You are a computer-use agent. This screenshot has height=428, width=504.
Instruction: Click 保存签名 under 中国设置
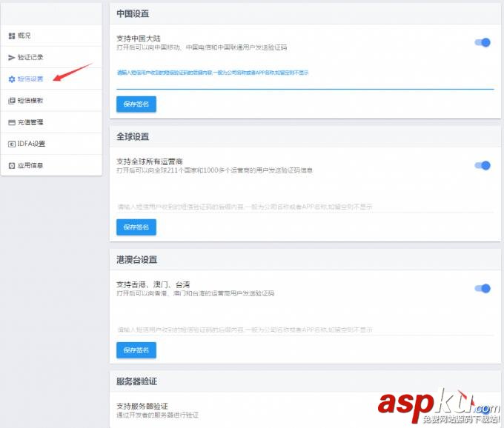pos(136,104)
